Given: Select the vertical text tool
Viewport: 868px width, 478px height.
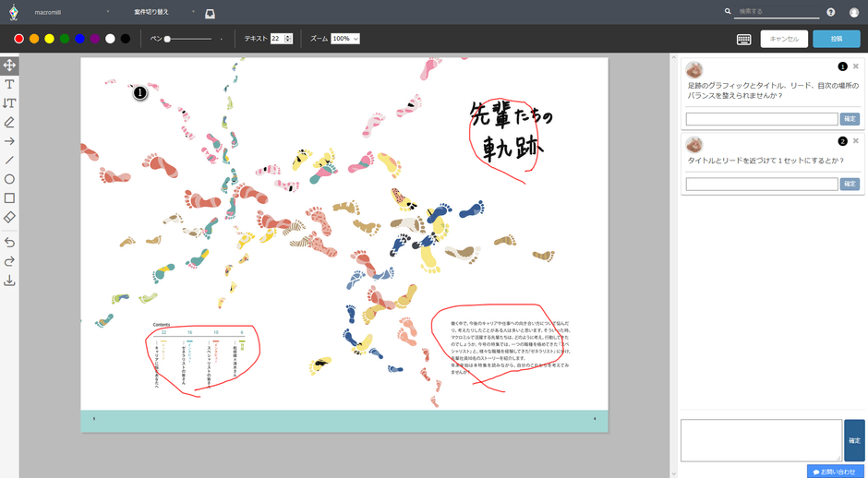Looking at the screenshot, I should tap(9, 103).
